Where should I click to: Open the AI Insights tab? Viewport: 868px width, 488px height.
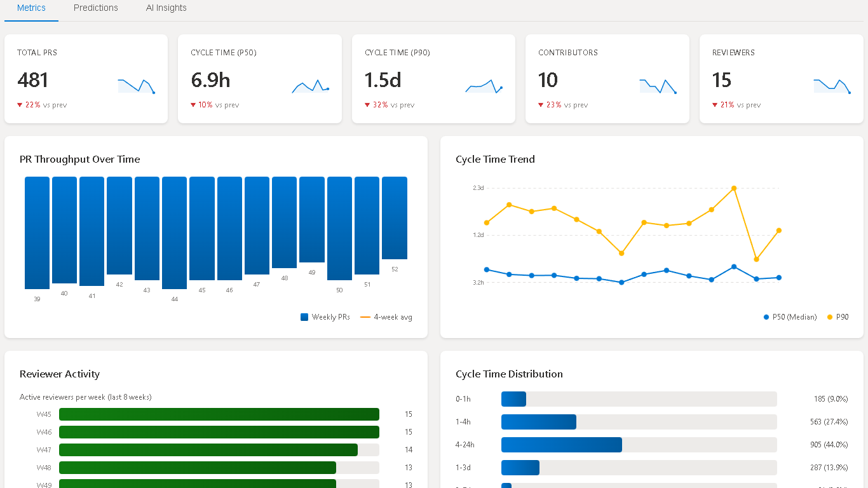coord(166,8)
